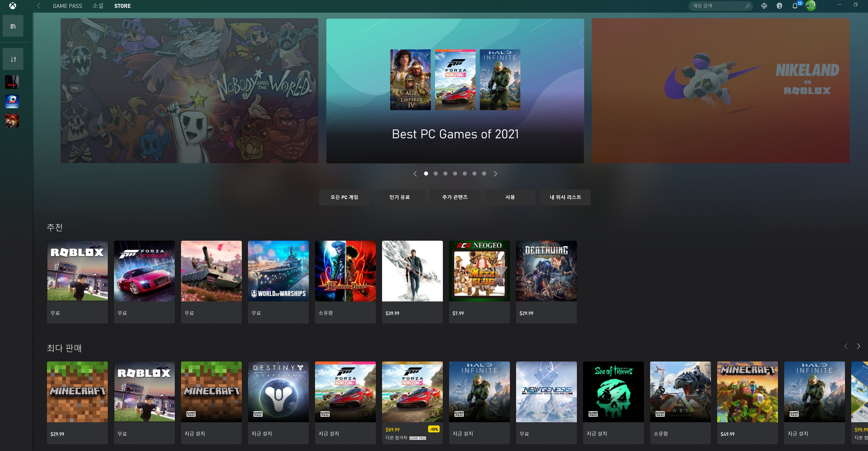The image size is (868, 451).
Task: Open the Phantom Dust card
Action: click(345, 282)
